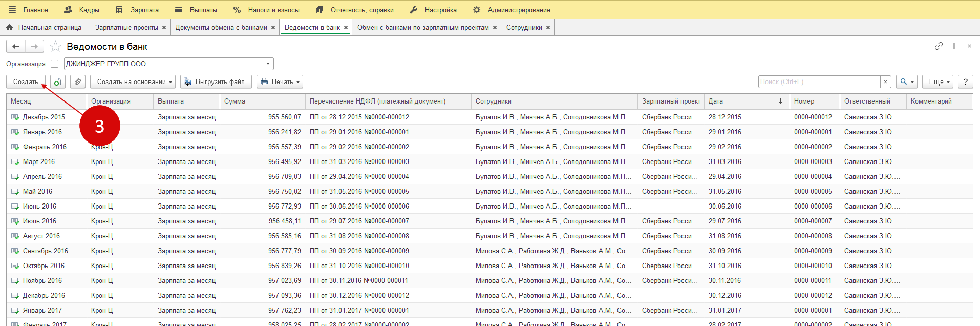
Task: Open the Еще actions menu
Action: click(x=938, y=82)
